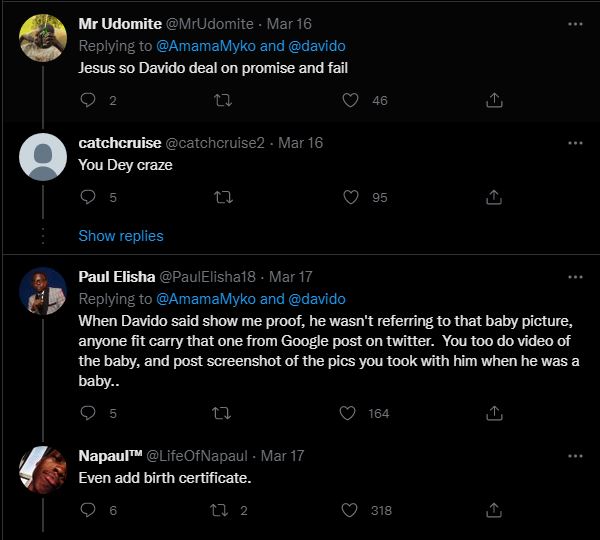Viewport: 600px width, 540px height.
Task: Retweet Mr Udomite's tweet
Action: 224,100
